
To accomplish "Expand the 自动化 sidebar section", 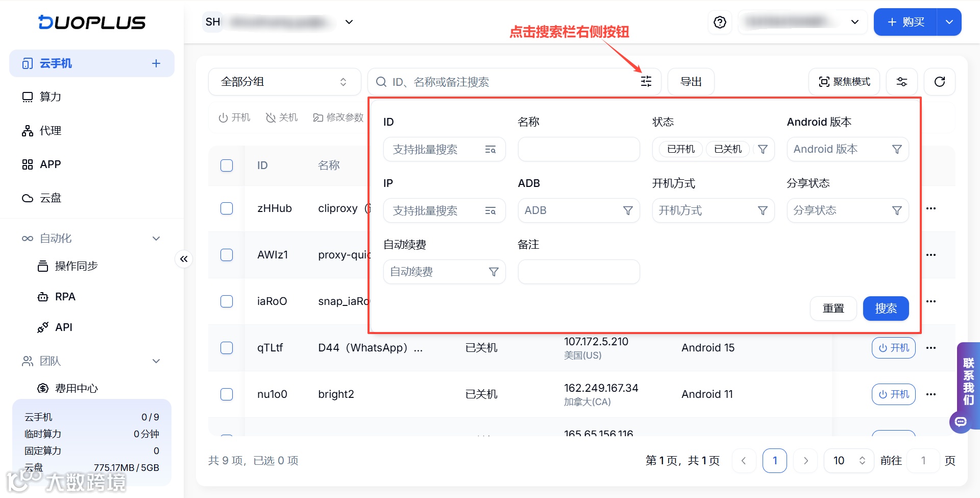I will tap(92, 239).
